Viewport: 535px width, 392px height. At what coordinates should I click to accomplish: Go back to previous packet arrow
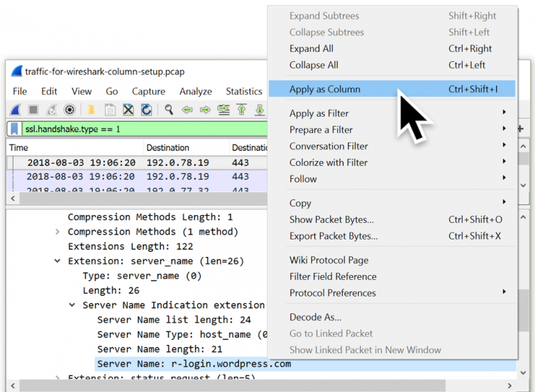pyautogui.click(x=187, y=110)
